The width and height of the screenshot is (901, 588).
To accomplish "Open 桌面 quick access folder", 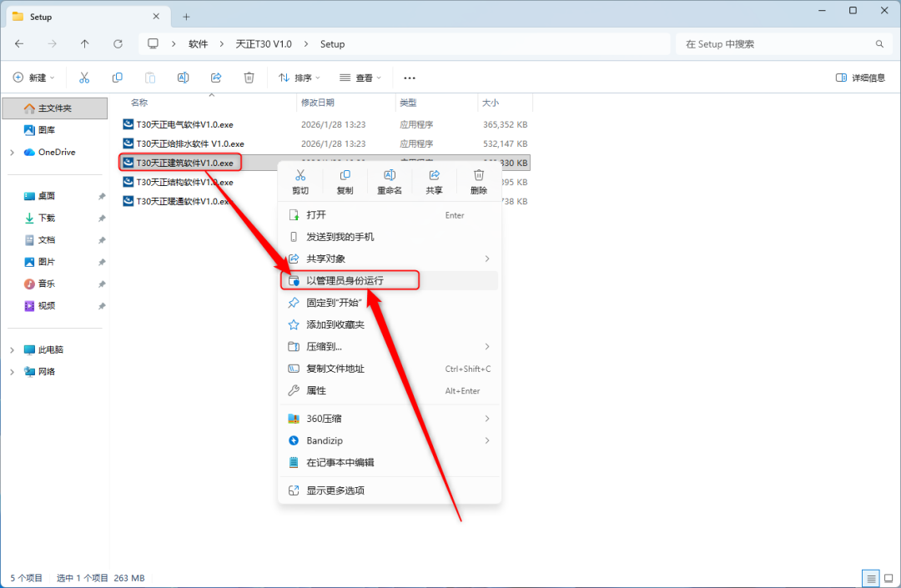I will (x=55, y=196).
